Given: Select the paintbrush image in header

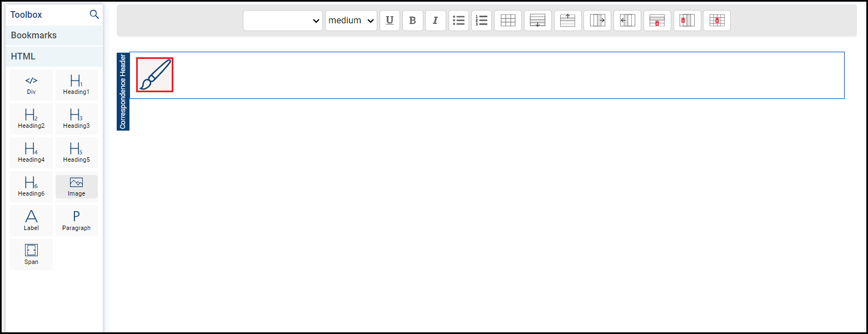Looking at the screenshot, I should tap(155, 74).
